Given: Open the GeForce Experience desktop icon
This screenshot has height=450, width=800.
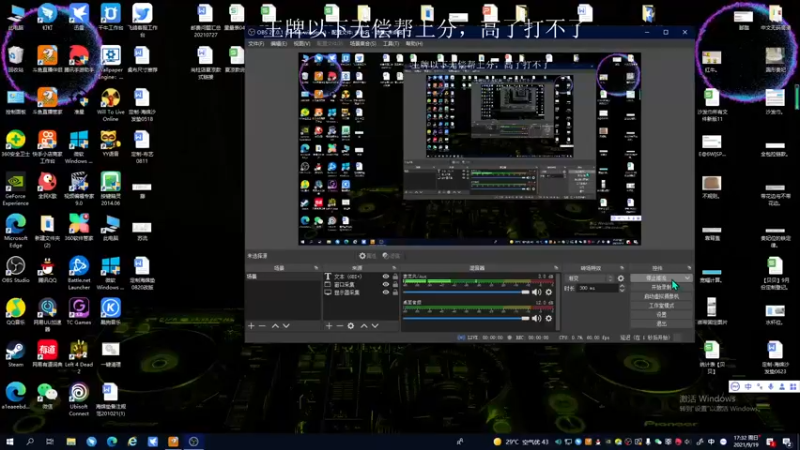Looking at the screenshot, I should click(15, 188).
